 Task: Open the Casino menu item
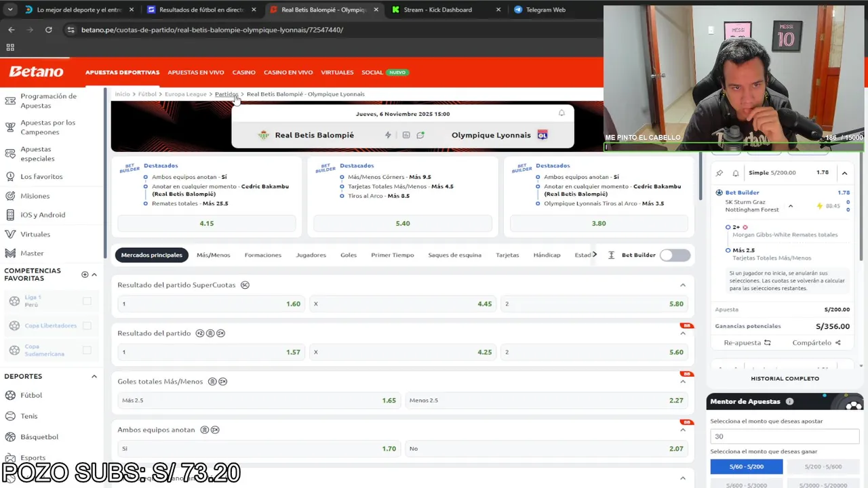244,73
